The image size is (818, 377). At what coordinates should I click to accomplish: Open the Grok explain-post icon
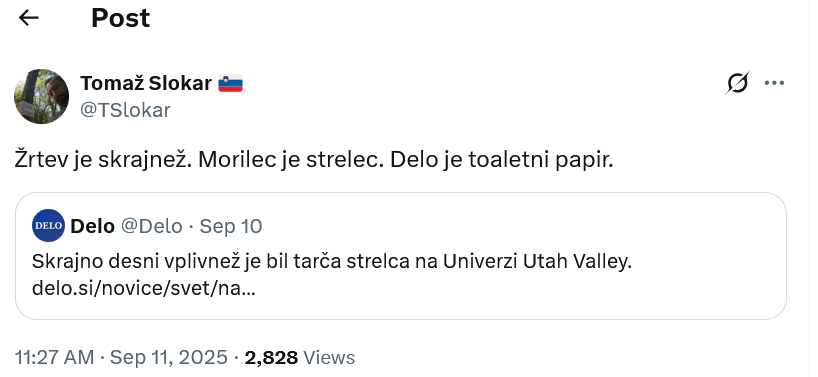pyautogui.click(x=738, y=83)
